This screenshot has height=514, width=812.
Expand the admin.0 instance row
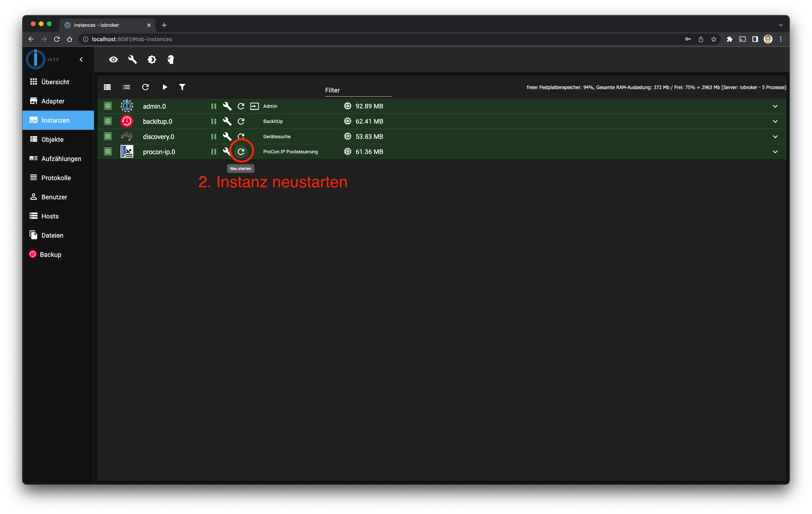click(775, 106)
